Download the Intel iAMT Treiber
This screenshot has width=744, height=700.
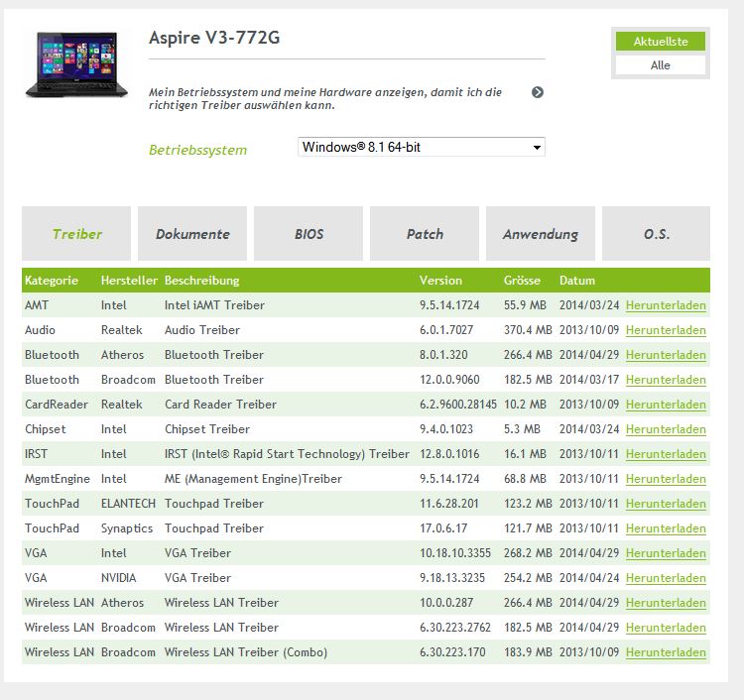click(666, 305)
